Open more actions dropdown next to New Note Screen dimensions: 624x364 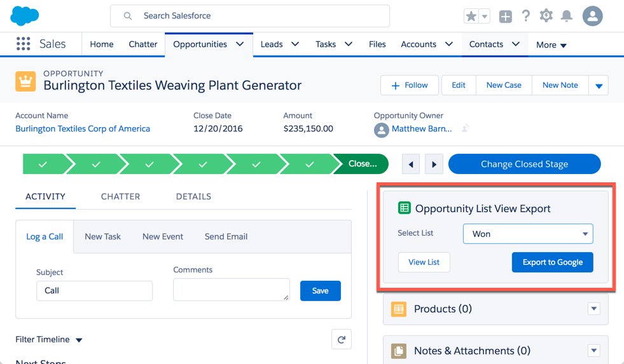(599, 85)
